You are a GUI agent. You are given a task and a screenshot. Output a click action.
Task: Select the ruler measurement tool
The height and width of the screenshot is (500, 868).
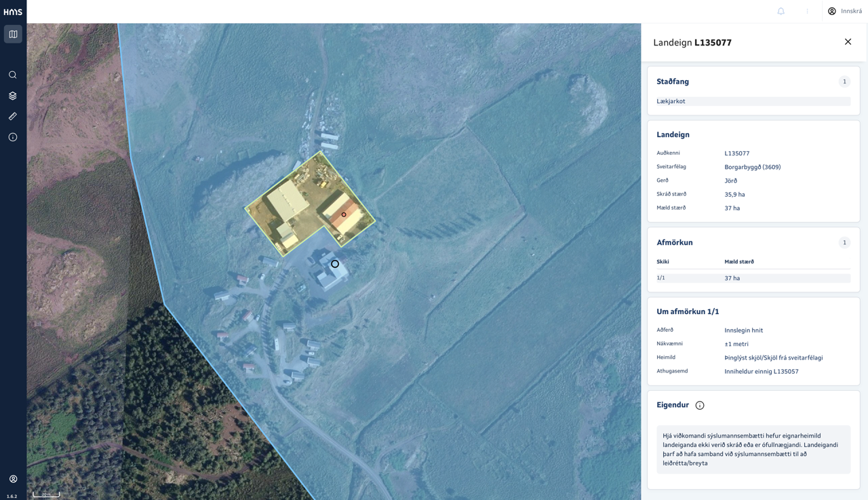pos(13,116)
